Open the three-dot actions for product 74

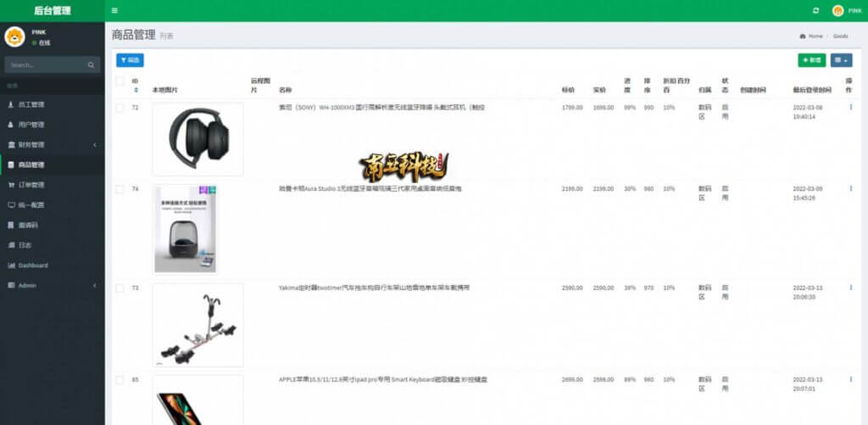(851, 188)
